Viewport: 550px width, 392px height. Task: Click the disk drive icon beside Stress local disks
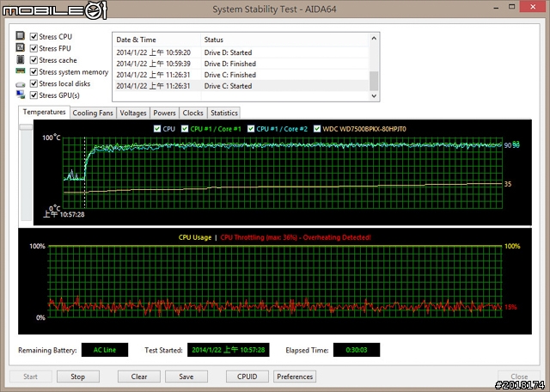[x=21, y=84]
